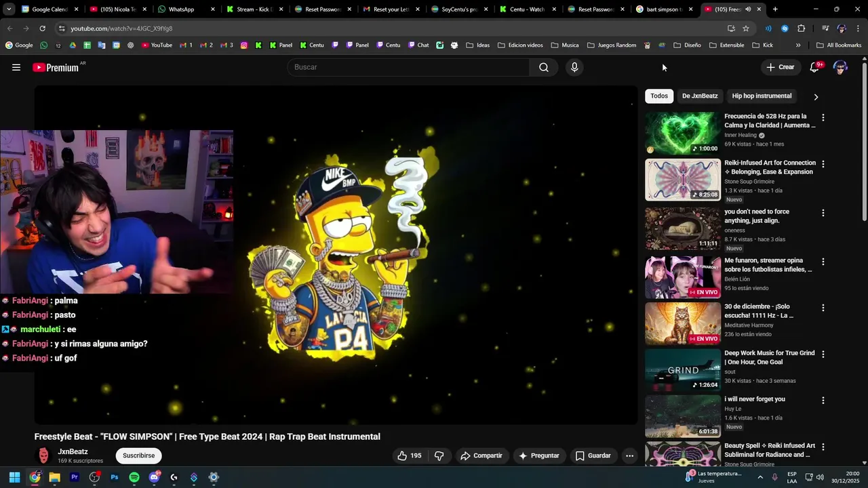The height and width of the screenshot is (488, 868).
Task: Mute the YouTube tab audio icon
Action: click(x=748, y=9)
